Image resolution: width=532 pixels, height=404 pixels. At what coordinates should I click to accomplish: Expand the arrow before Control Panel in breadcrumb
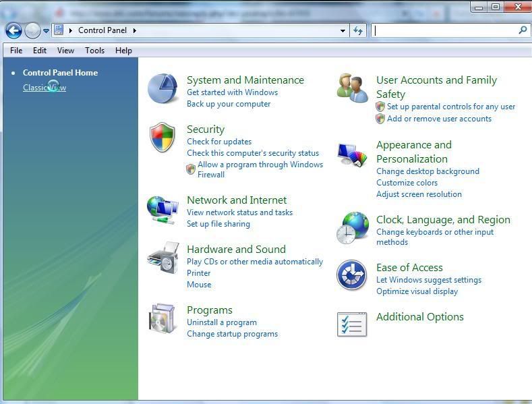coord(71,30)
